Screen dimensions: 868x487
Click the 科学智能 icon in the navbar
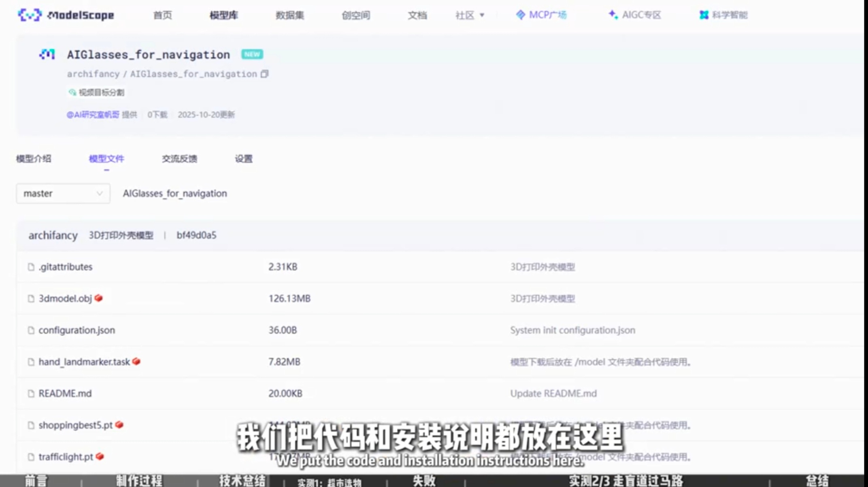pos(704,15)
